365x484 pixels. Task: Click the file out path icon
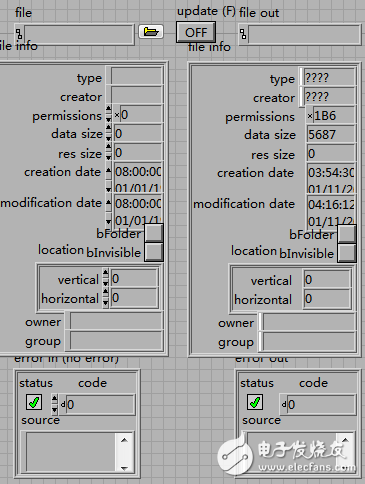[x=243, y=34]
